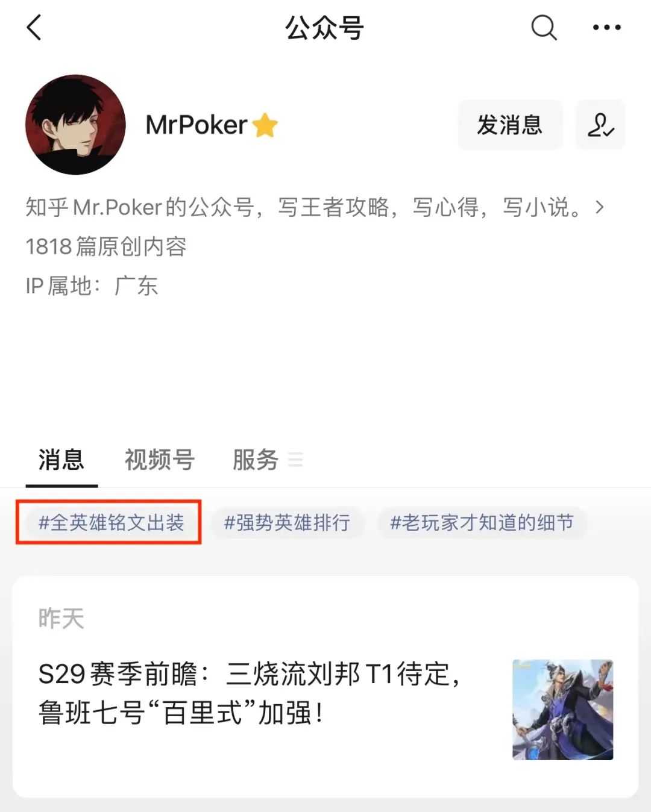This screenshot has width=651, height=812.
Task: Select the 消息 tab
Action: click(61, 460)
